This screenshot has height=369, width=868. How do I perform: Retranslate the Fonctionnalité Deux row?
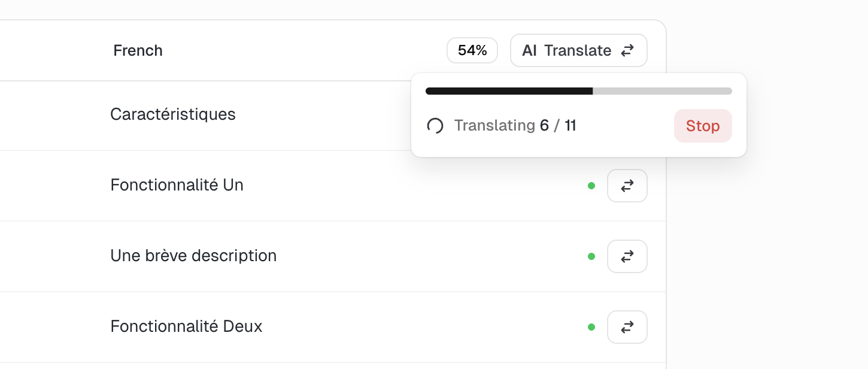coord(627,327)
